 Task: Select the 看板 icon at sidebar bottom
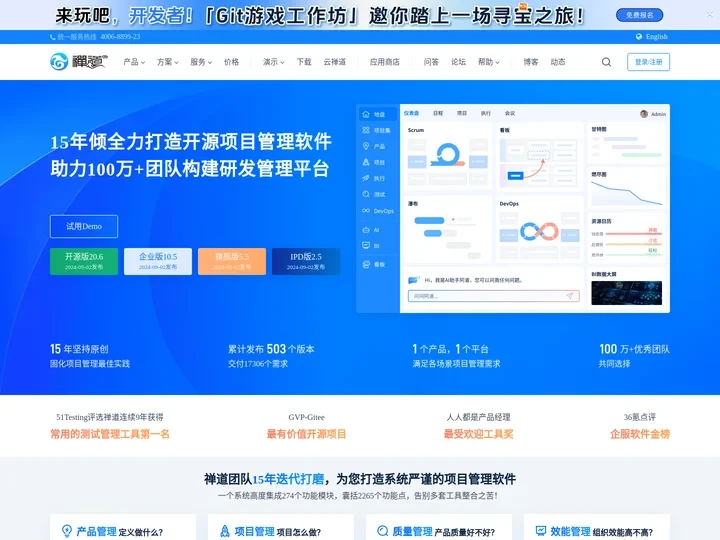coord(366,264)
